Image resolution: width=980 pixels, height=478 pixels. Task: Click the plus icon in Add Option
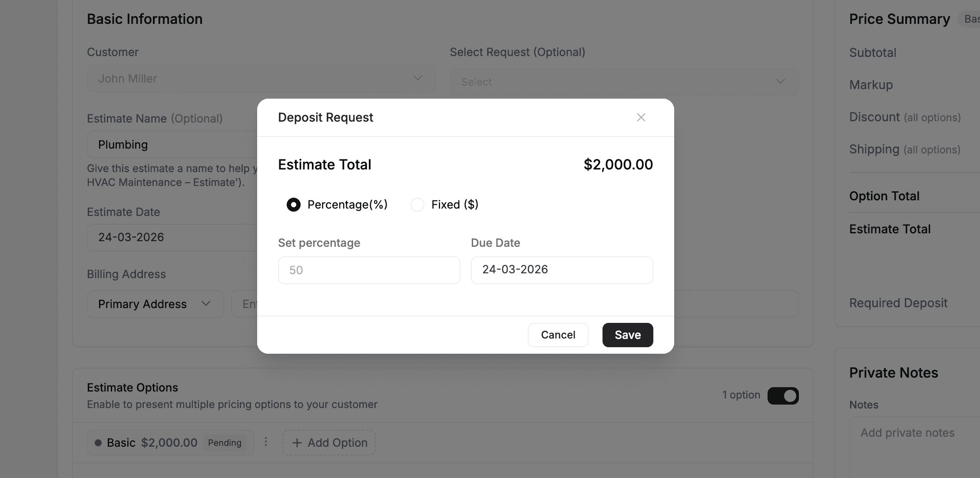pyautogui.click(x=297, y=442)
